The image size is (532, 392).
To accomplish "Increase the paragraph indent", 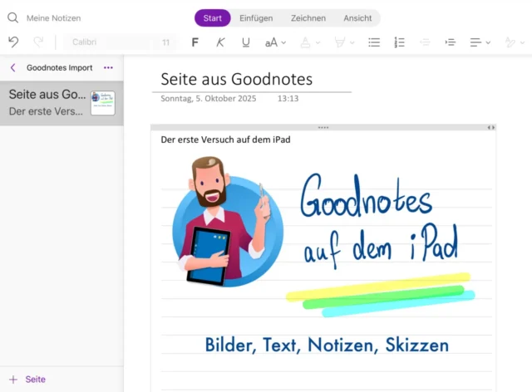I will (450, 42).
